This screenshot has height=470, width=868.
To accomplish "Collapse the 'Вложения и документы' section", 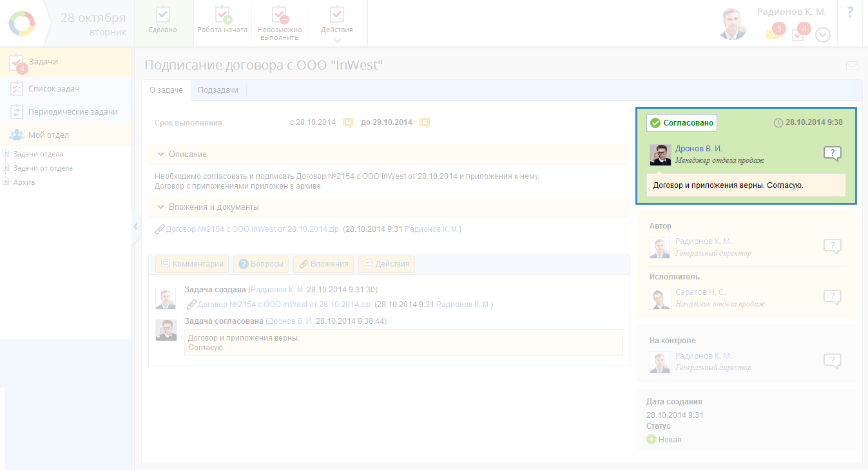I will click(x=161, y=207).
